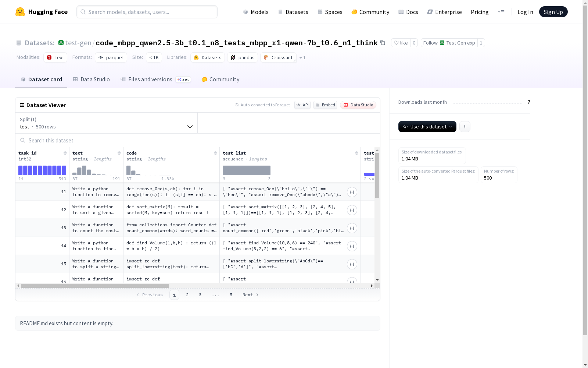Click the Hugging Face logo icon
Viewport: 588px width, 368px height.
coord(20,12)
